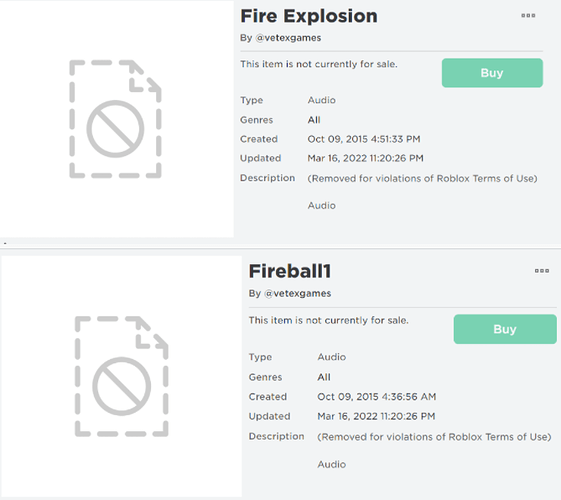Click the blocked file icon for Fireball1
561x500 pixels.
click(121, 377)
